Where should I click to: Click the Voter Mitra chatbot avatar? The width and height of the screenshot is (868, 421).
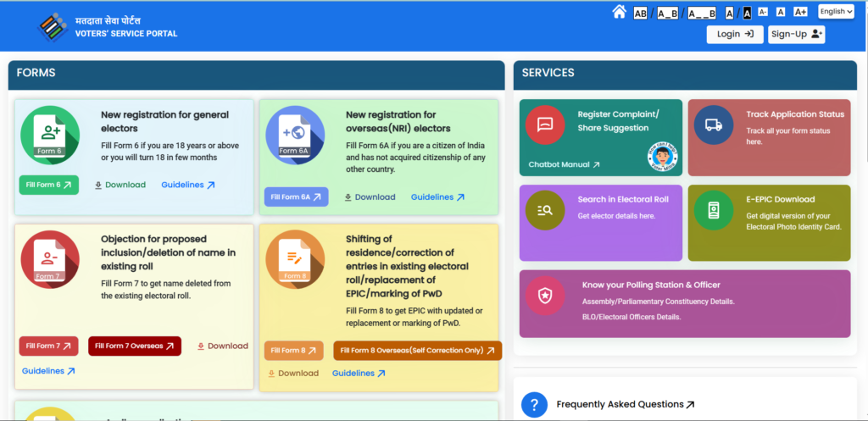663,157
